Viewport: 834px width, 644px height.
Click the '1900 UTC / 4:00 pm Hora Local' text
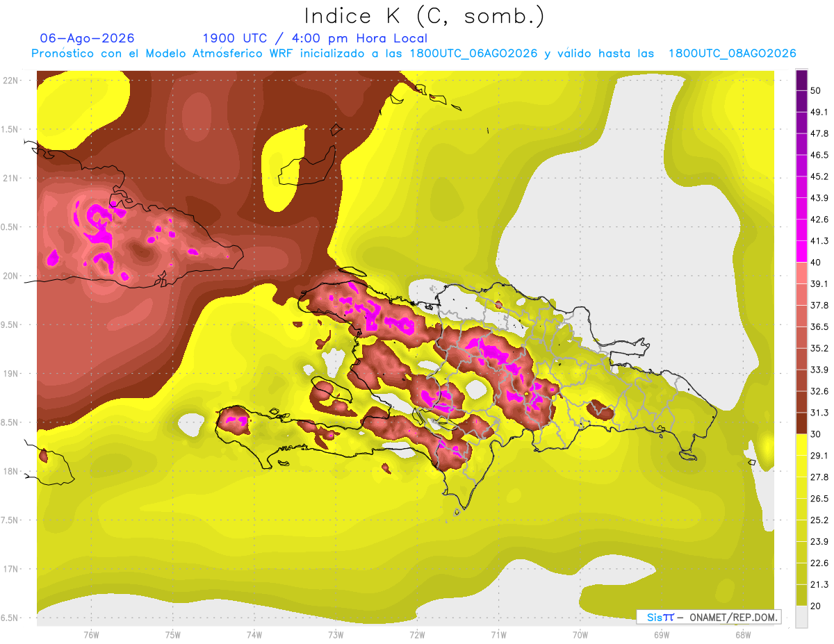click(315, 38)
